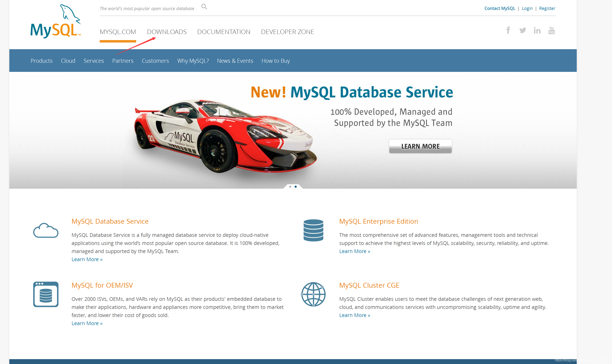Screen dimensions: 612x364
Task: Open MySQL's Twitter page icon
Action: point(523,30)
